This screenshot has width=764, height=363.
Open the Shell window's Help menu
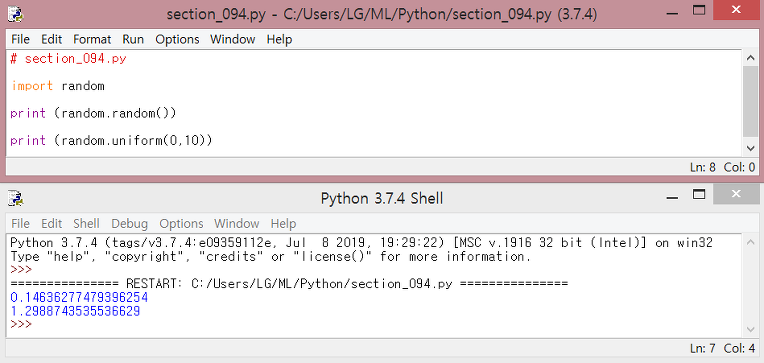pyautogui.click(x=283, y=224)
